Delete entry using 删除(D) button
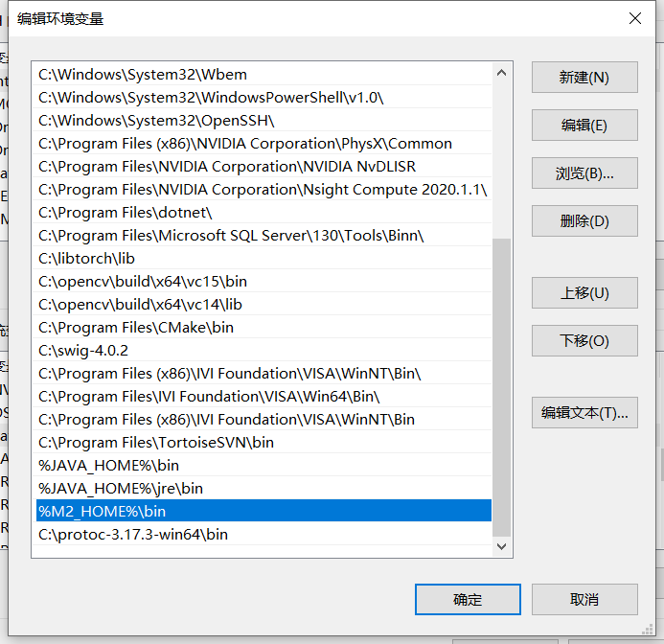Image resolution: width=664 pixels, height=644 pixels. click(x=584, y=220)
